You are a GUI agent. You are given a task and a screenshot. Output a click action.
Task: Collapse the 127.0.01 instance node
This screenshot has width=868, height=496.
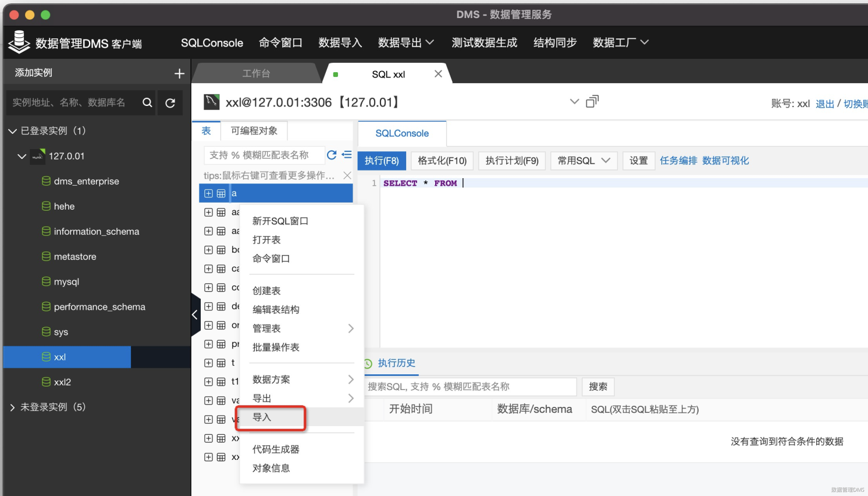tap(22, 156)
